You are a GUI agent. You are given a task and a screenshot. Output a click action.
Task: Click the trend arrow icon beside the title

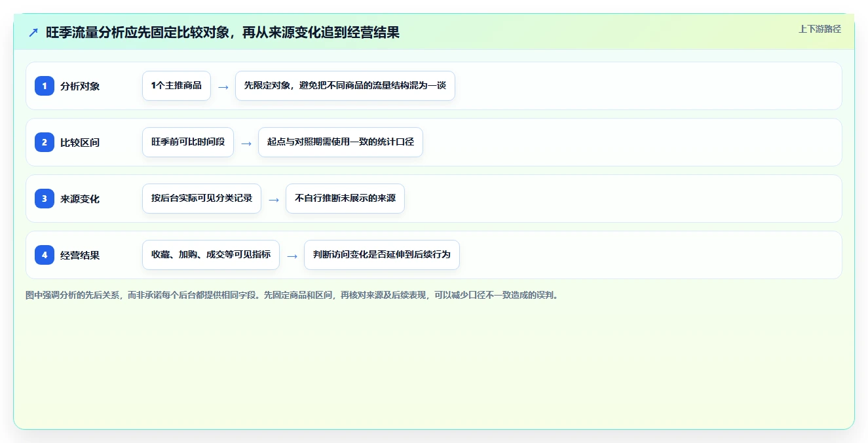coord(33,32)
